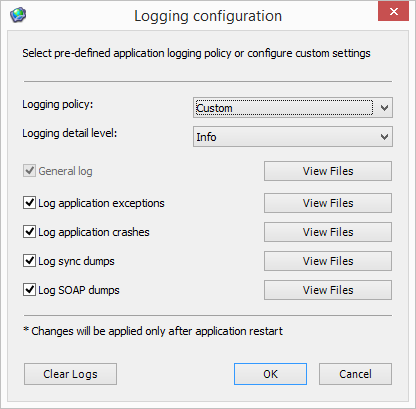The width and height of the screenshot is (416, 409).
Task: Open the Logging detail level box showing Info
Action: [x=293, y=137]
